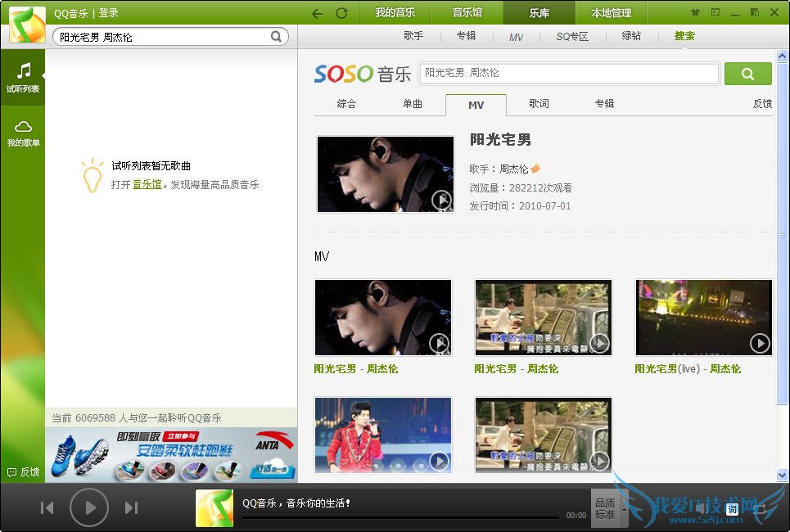Click the 反馈 icon at sidebar bottom
The image size is (790, 532).
(23, 472)
